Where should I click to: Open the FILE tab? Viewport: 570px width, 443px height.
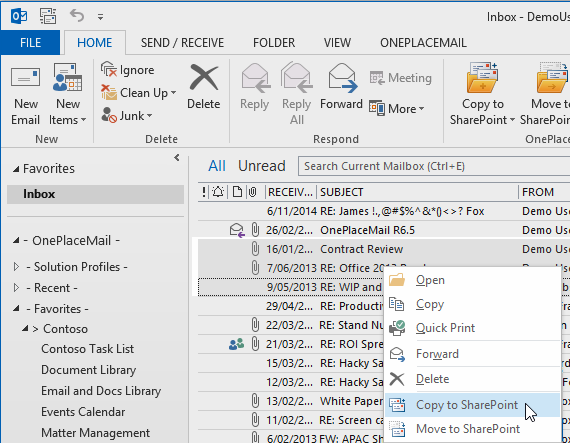(30, 43)
